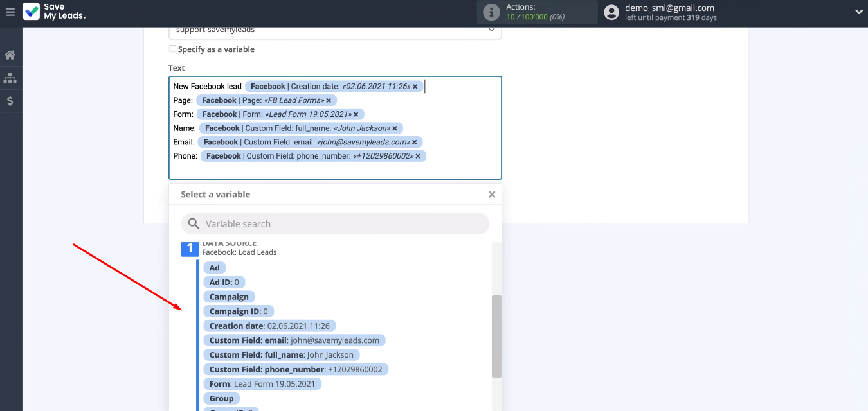Go to Home via sidebar house icon
Image resolution: width=868 pixels, height=411 pixels.
tap(10, 55)
